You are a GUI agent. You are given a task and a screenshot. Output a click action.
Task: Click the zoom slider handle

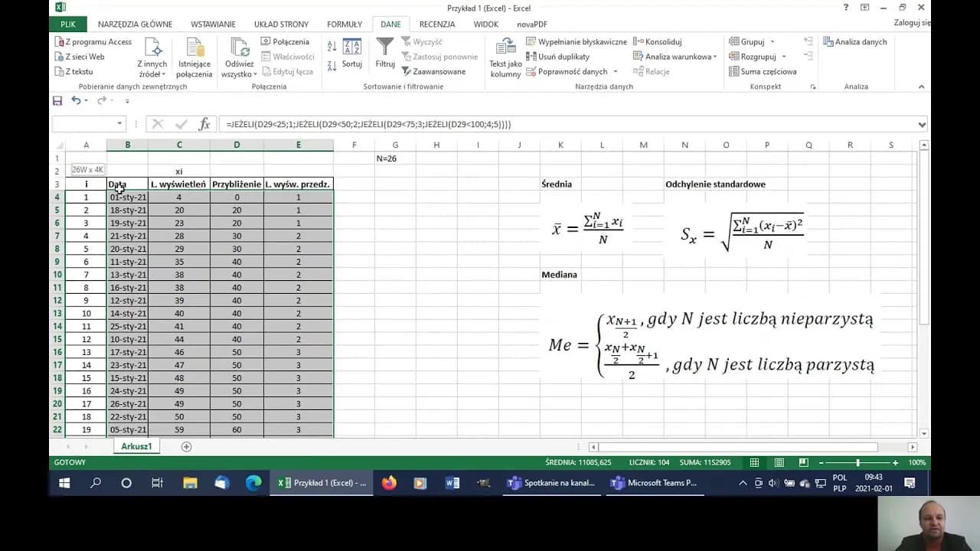857,463
